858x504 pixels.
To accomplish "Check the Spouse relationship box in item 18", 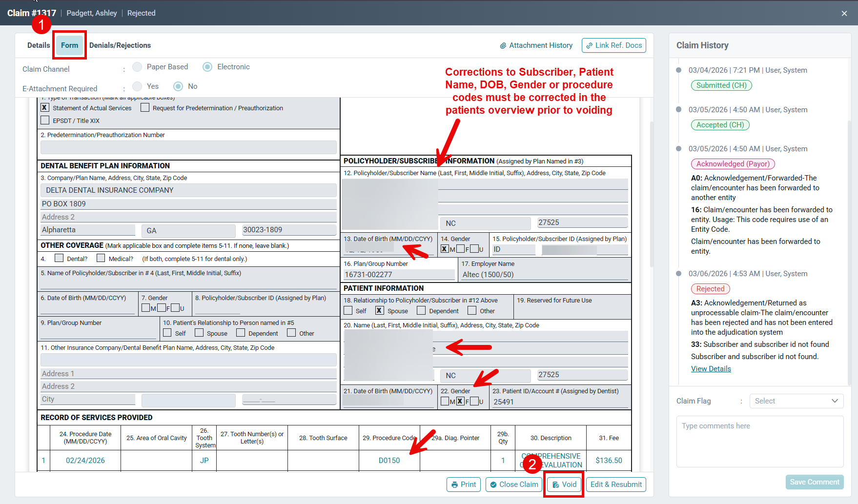I will pyautogui.click(x=379, y=310).
